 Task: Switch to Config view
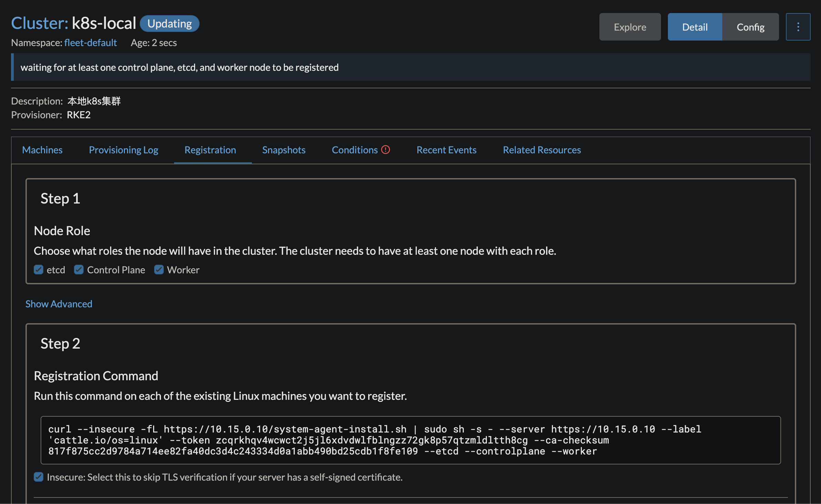(x=750, y=27)
